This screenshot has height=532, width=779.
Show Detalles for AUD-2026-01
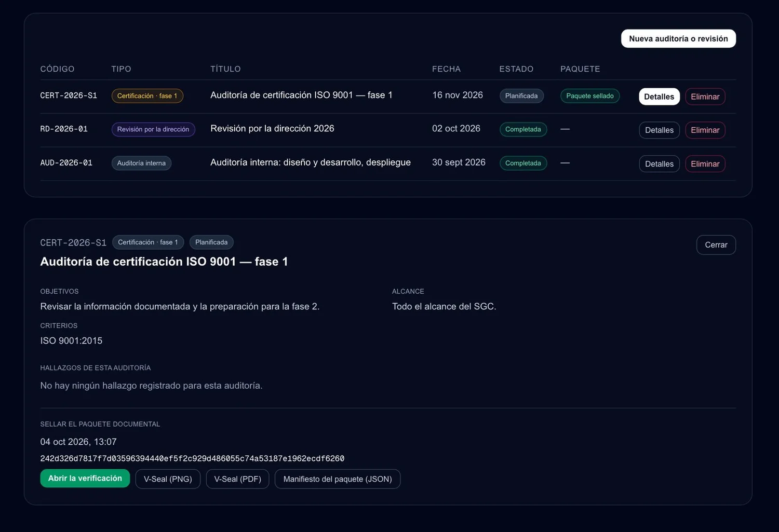pyautogui.click(x=659, y=164)
